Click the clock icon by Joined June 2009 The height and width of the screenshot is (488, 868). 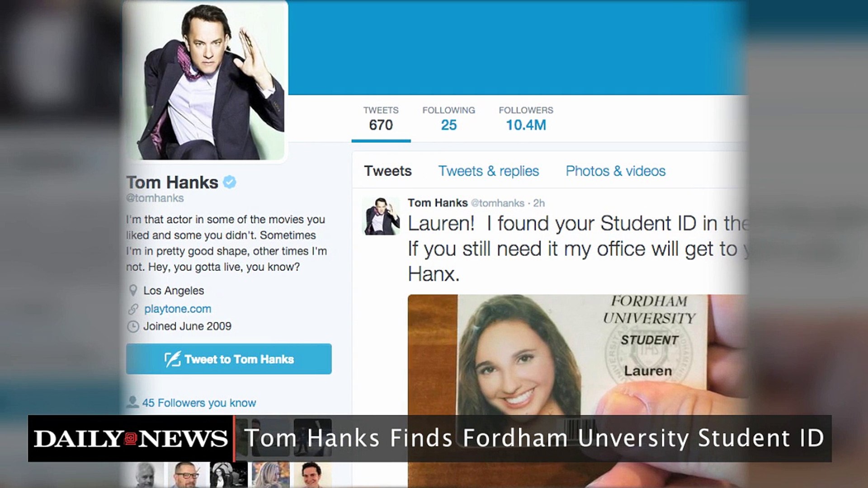click(x=133, y=326)
